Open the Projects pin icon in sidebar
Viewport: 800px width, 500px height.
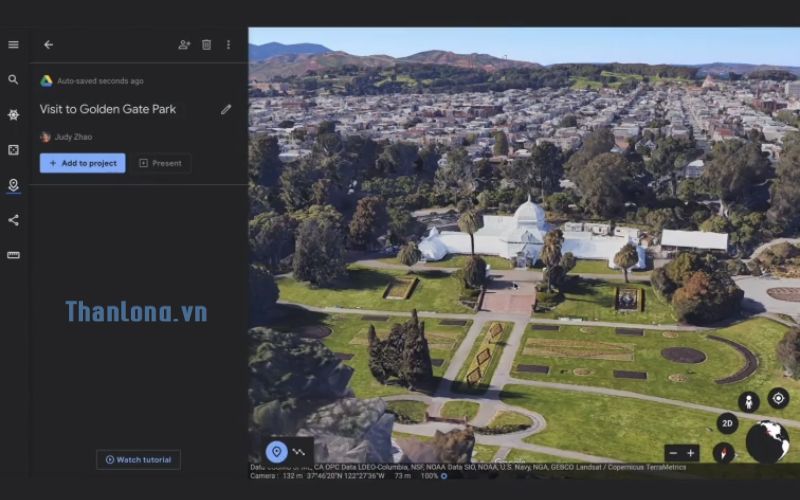pos(13,185)
